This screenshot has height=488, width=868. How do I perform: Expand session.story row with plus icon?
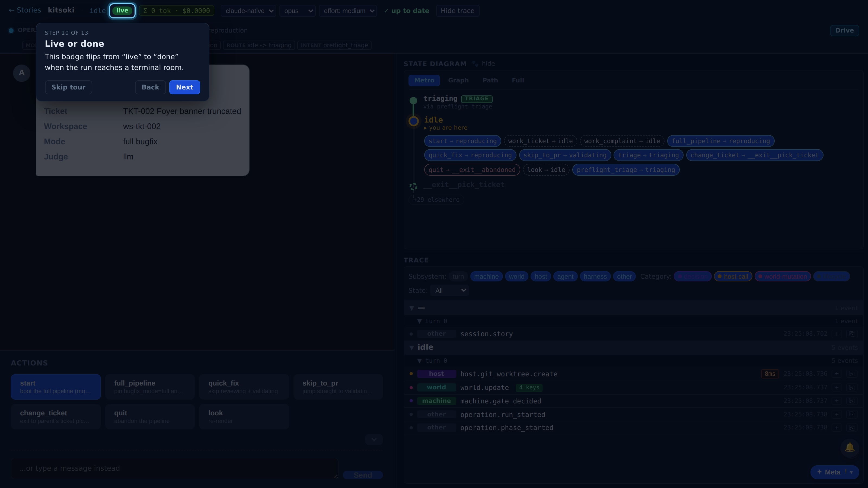click(837, 334)
